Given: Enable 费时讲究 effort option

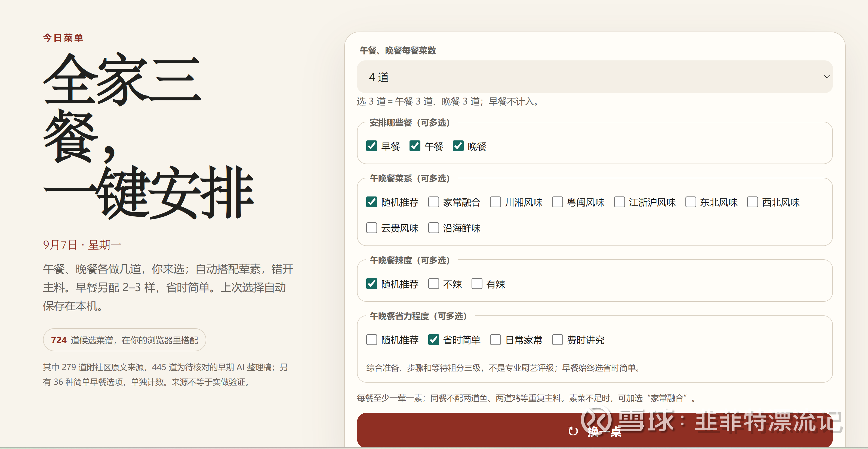Looking at the screenshot, I should point(557,339).
